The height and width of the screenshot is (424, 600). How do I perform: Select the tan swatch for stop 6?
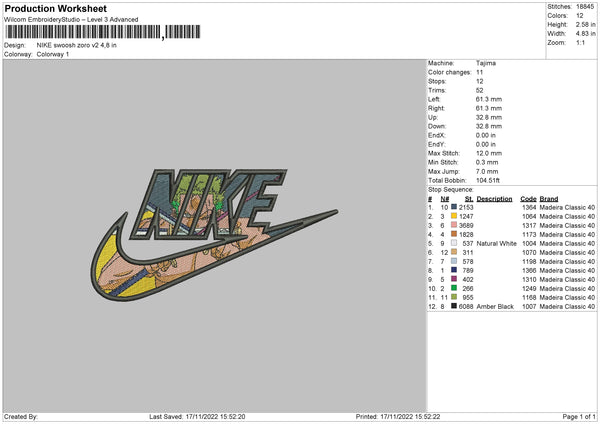click(454, 252)
